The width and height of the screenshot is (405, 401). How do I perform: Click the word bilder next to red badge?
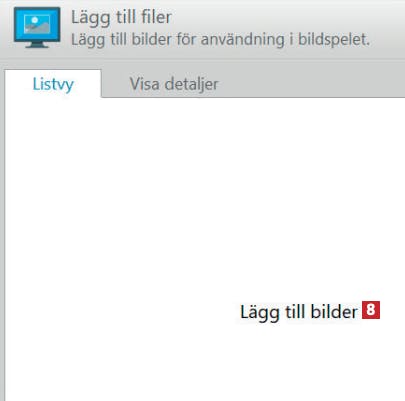[334, 312]
